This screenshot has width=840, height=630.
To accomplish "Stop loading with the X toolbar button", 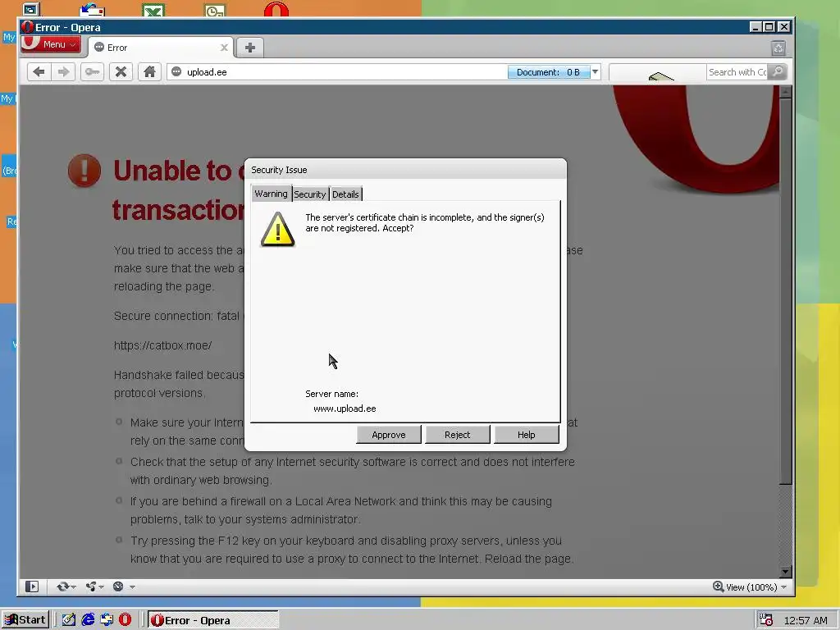I will [121, 72].
